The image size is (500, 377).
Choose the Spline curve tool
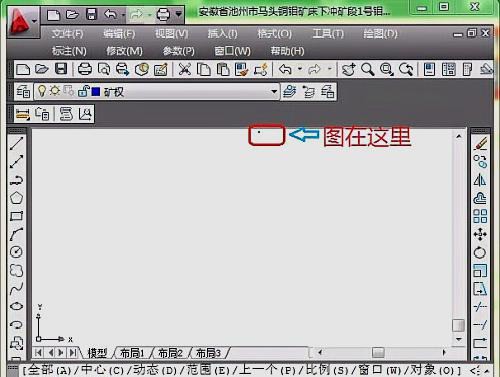[x=16, y=288]
